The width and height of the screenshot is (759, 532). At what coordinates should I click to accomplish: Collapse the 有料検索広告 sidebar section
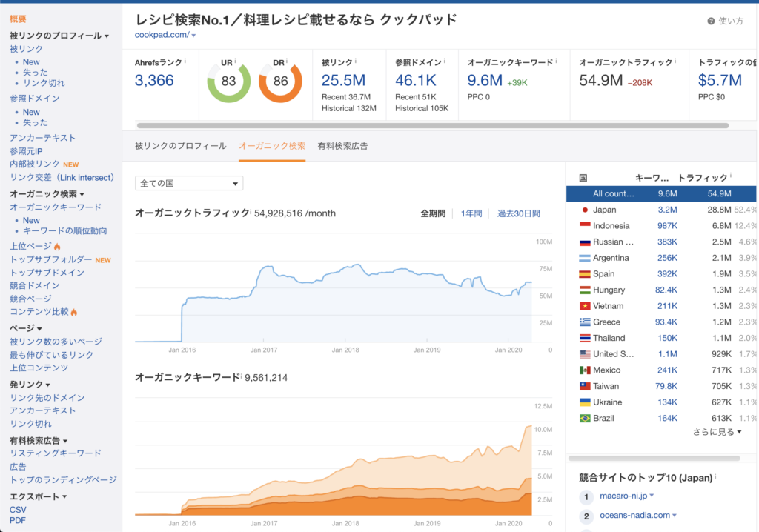click(65, 441)
